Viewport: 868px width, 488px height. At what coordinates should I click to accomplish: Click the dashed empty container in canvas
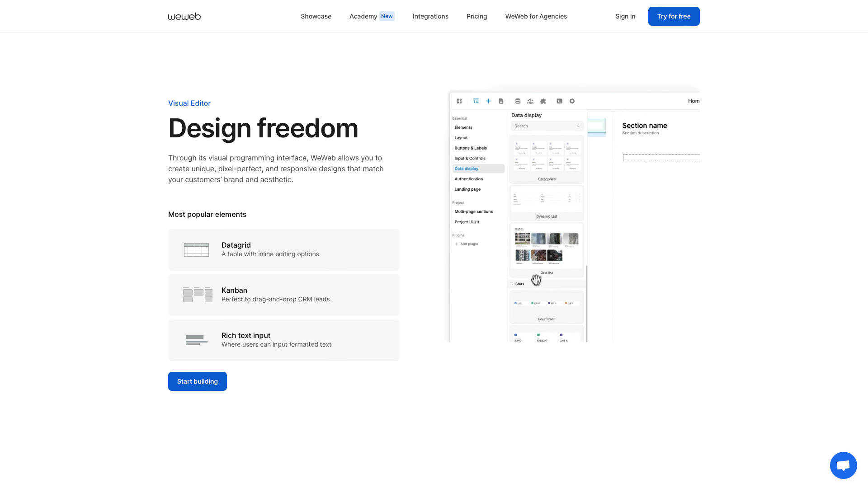[661, 158]
